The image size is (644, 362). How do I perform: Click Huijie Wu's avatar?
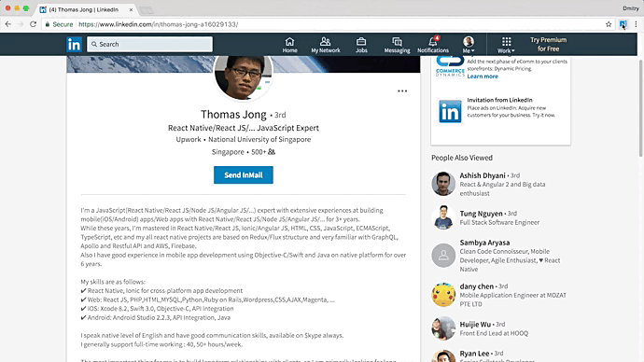click(x=443, y=328)
